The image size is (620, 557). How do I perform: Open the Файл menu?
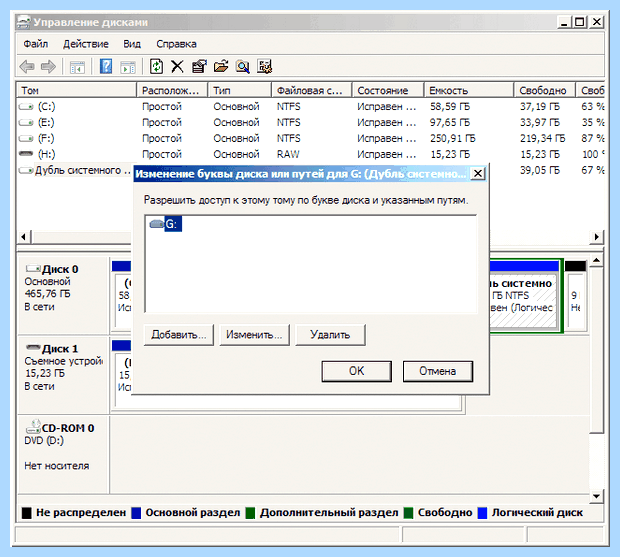[36, 44]
